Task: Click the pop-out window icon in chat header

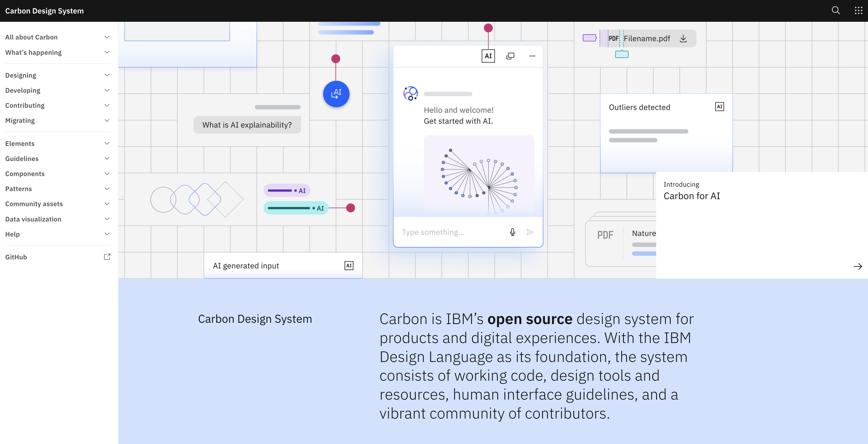Action: [510, 56]
